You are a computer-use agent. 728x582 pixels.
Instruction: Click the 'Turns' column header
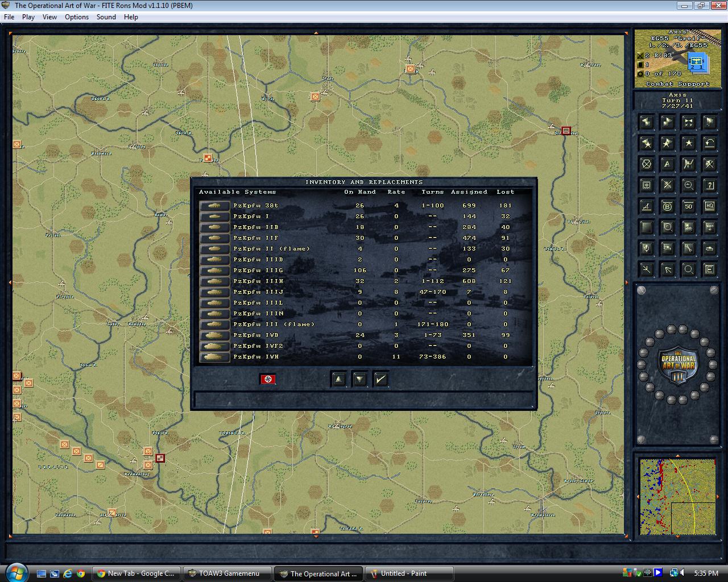pyautogui.click(x=432, y=192)
